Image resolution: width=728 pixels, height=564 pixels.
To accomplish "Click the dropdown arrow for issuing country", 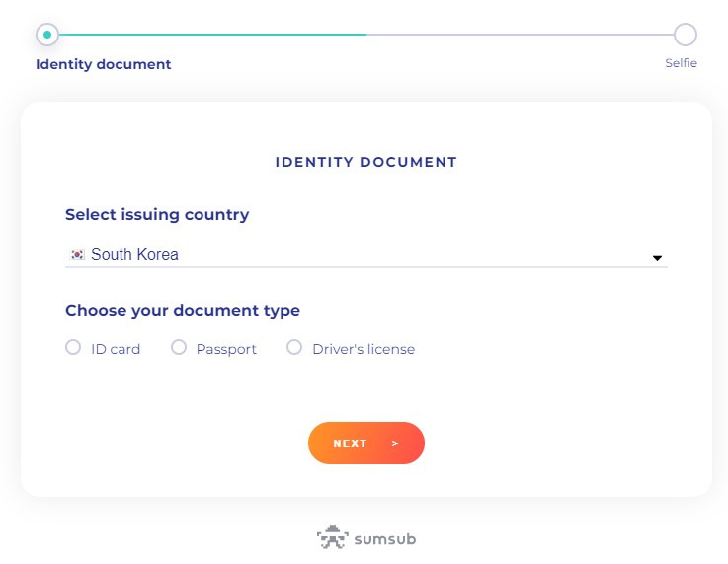I will point(657,258).
